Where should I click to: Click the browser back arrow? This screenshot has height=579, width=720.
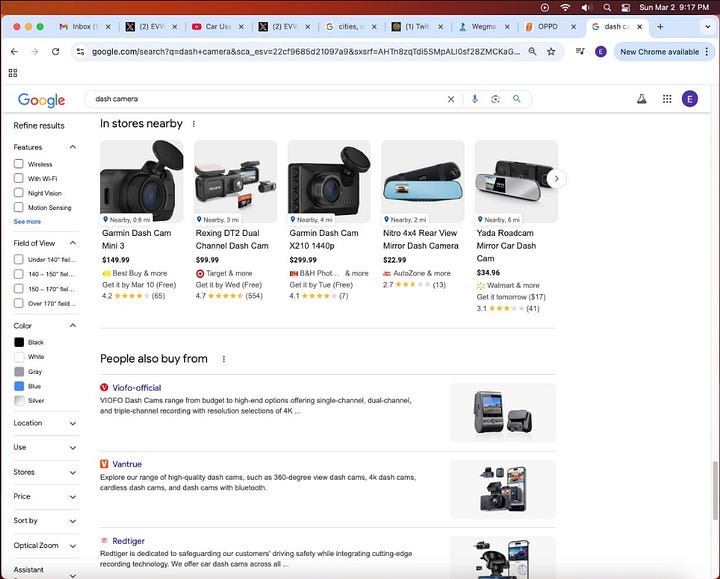coord(14,51)
